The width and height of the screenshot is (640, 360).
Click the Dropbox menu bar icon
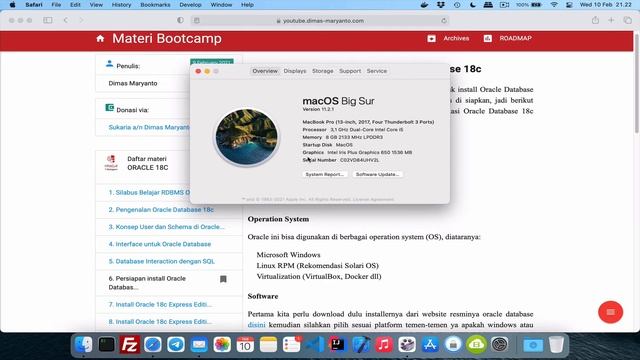coord(441,5)
